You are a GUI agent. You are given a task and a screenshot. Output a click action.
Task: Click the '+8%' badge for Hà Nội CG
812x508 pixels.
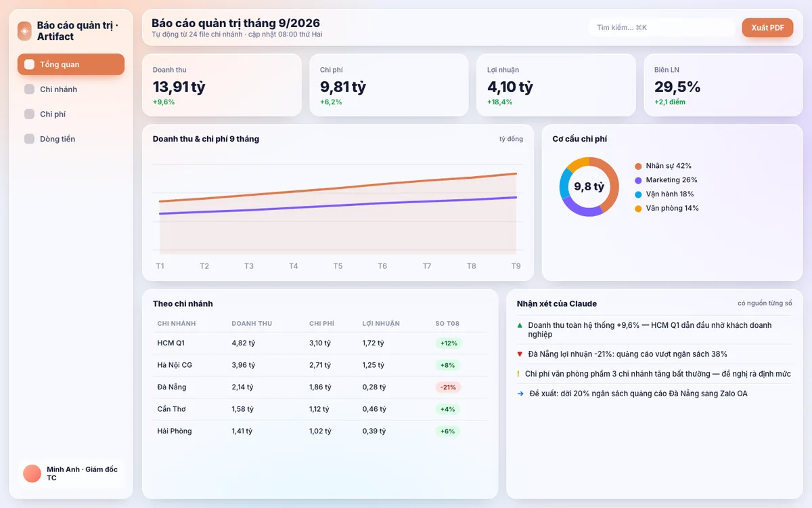(x=447, y=365)
